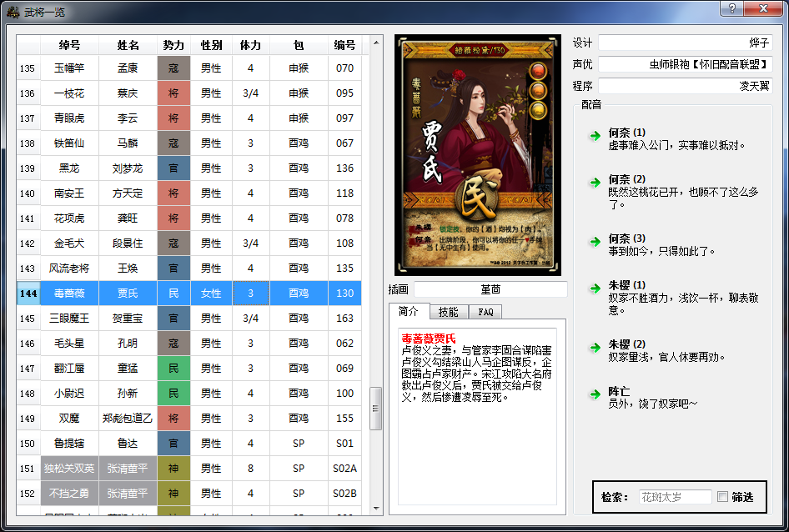789x532 pixels.
Task: Select the 贺重宝 name cell
Action: [x=128, y=318]
